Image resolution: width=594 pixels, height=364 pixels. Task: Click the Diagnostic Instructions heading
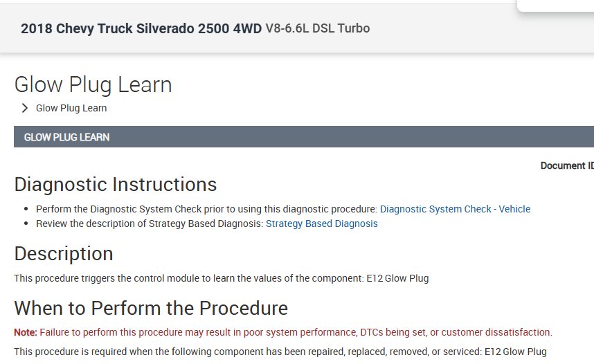(115, 185)
